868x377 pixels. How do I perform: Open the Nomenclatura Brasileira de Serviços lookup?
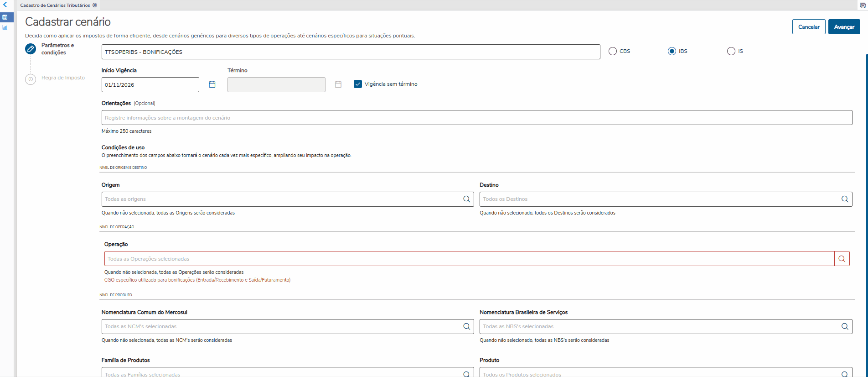click(x=844, y=326)
